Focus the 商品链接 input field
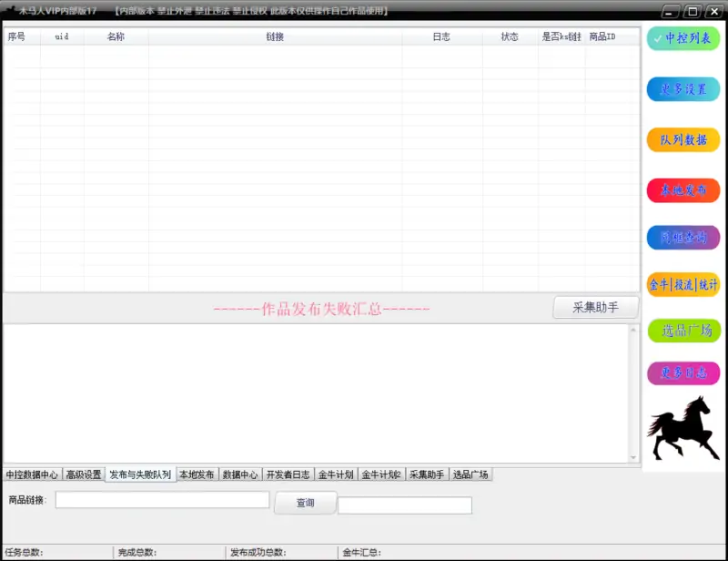The height and width of the screenshot is (561, 728). coord(162,500)
